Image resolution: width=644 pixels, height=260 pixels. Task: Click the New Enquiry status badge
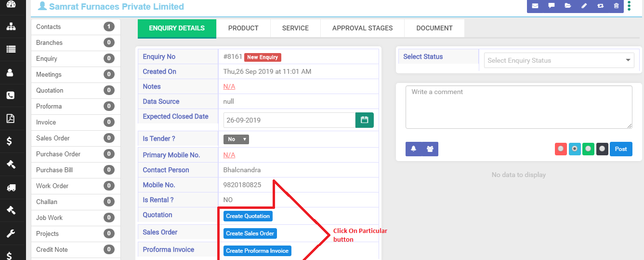pyautogui.click(x=263, y=57)
